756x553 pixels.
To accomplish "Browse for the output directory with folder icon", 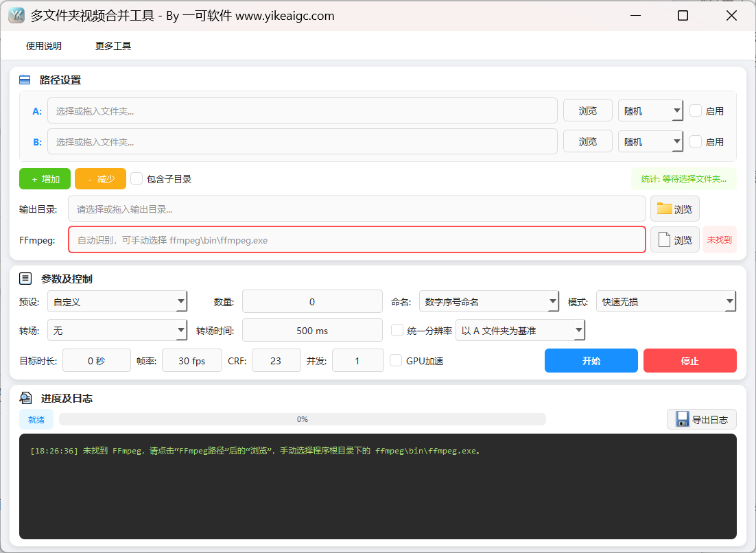I will tap(674, 209).
